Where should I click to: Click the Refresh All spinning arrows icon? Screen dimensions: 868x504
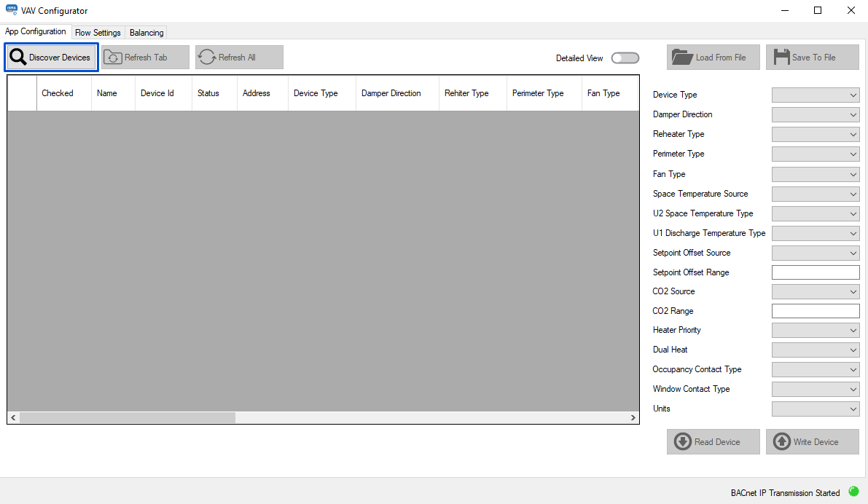click(207, 56)
